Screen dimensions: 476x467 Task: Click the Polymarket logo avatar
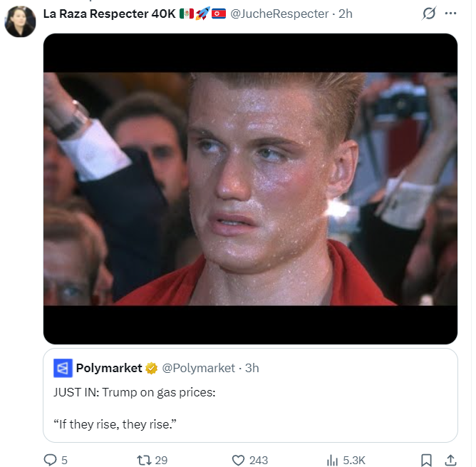[63, 368]
